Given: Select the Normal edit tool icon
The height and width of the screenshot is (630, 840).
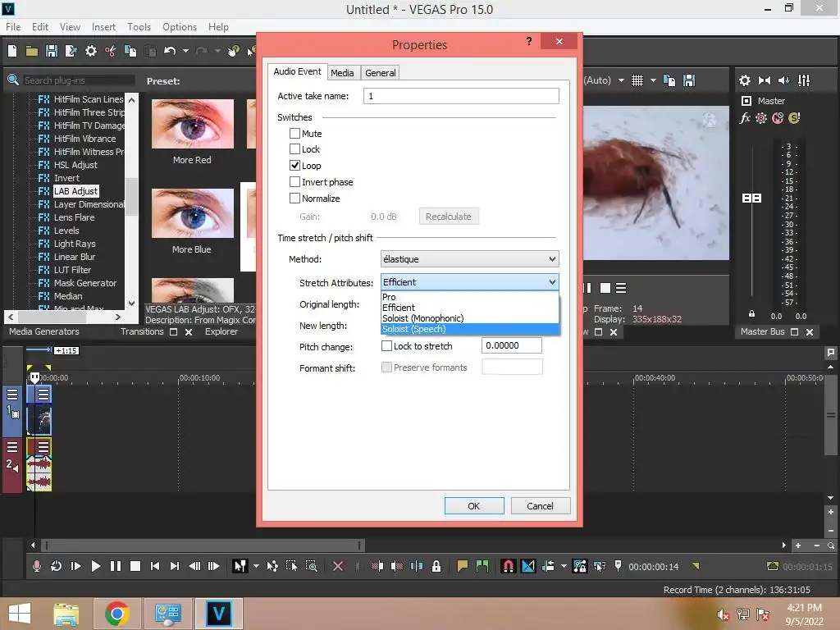Looking at the screenshot, I should (x=240, y=566).
